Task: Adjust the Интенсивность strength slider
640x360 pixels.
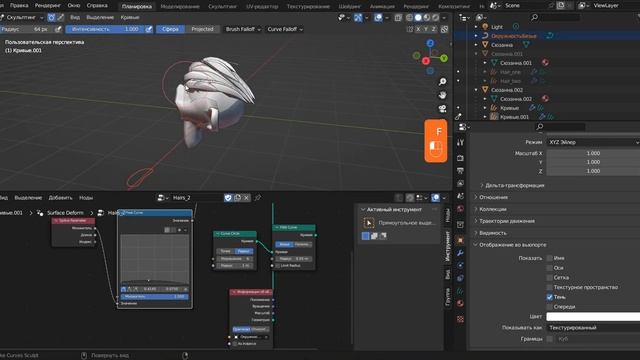Action: (x=105, y=29)
